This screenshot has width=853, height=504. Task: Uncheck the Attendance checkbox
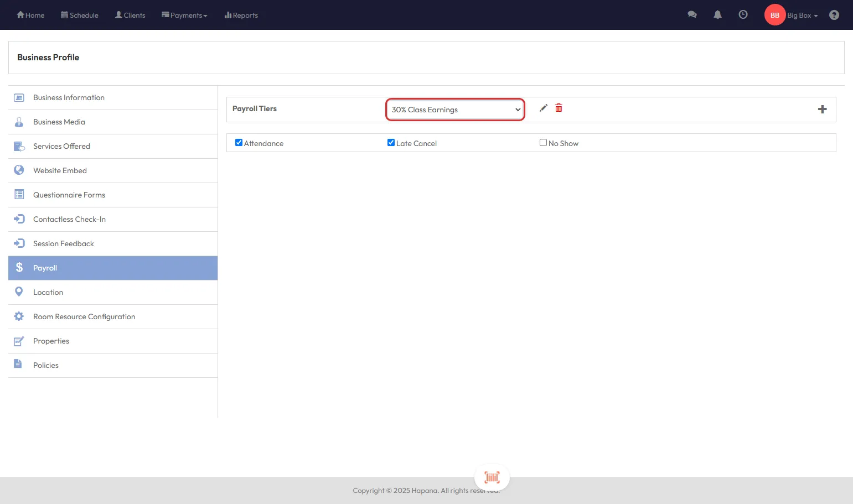click(x=239, y=143)
